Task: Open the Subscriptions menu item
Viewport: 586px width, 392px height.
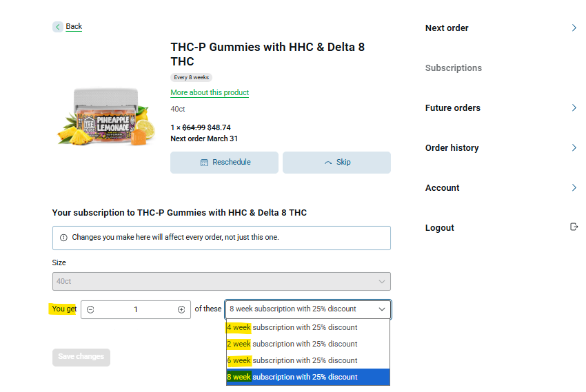Action: (454, 68)
